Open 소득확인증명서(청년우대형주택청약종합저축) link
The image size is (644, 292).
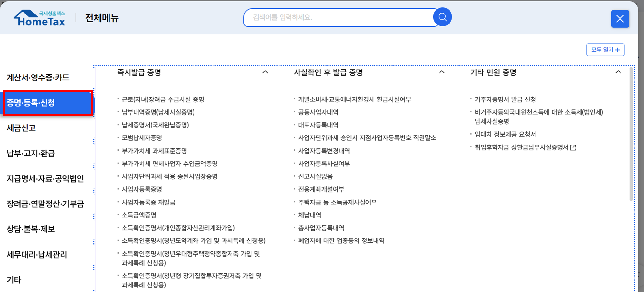[191, 259]
